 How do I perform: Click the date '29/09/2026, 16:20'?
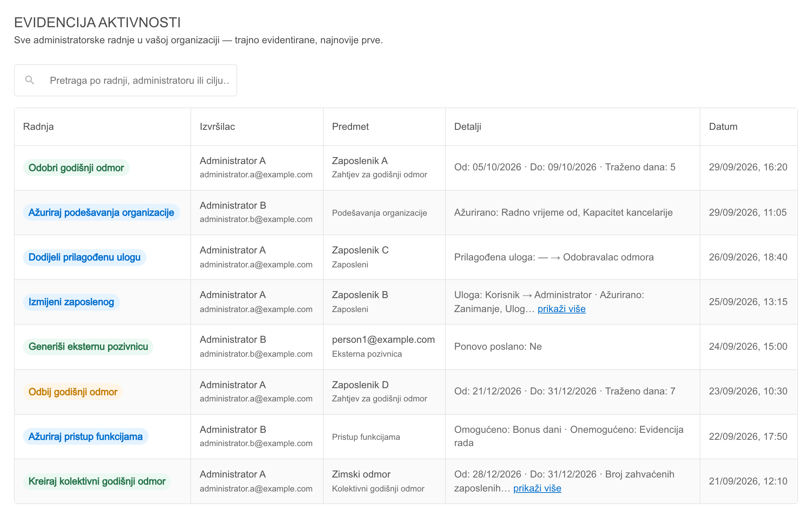tap(748, 167)
